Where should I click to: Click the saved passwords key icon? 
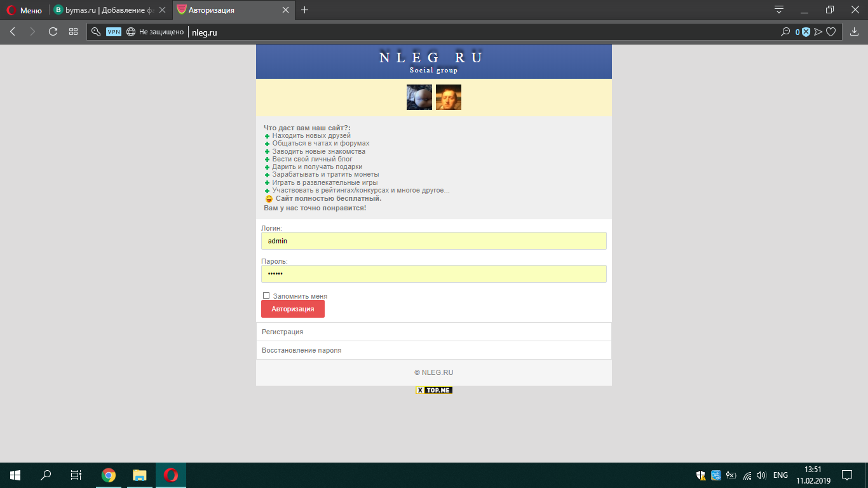(x=96, y=32)
